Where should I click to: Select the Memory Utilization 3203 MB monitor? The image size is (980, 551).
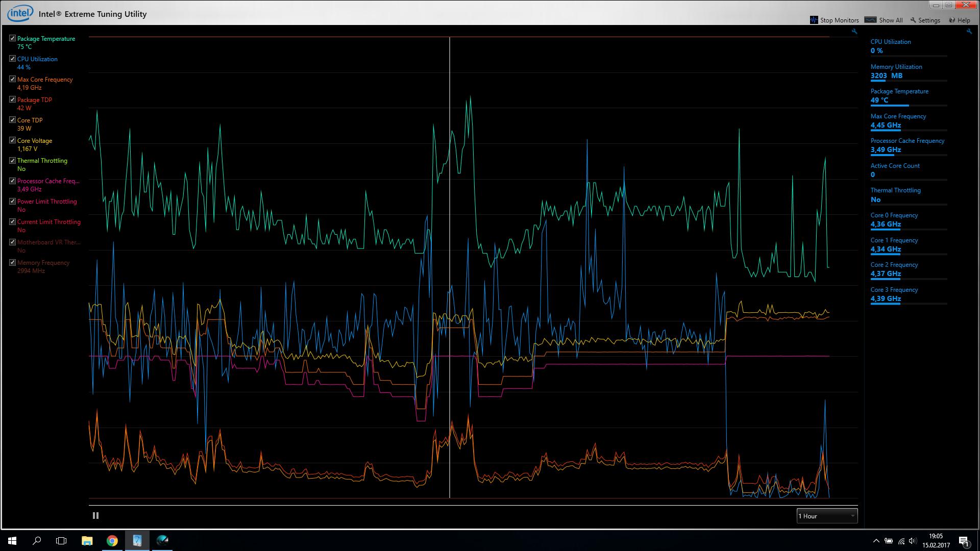click(909, 71)
